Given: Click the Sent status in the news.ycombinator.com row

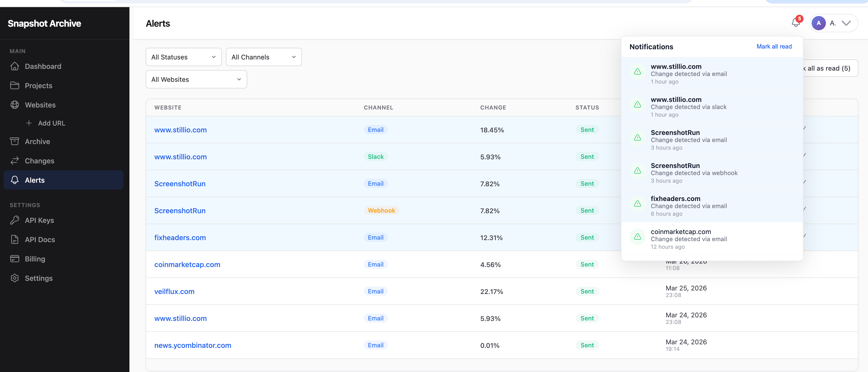Looking at the screenshot, I should point(587,345).
